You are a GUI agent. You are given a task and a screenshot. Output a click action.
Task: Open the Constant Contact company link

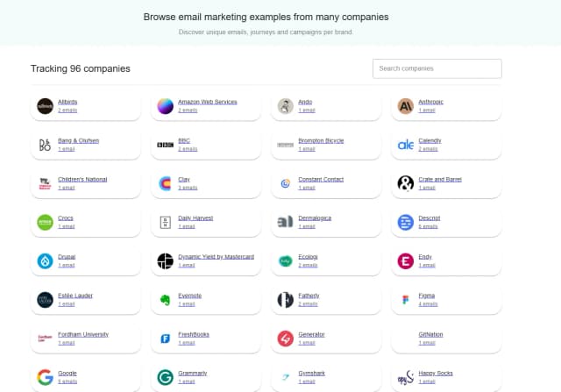[x=320, y=179]
